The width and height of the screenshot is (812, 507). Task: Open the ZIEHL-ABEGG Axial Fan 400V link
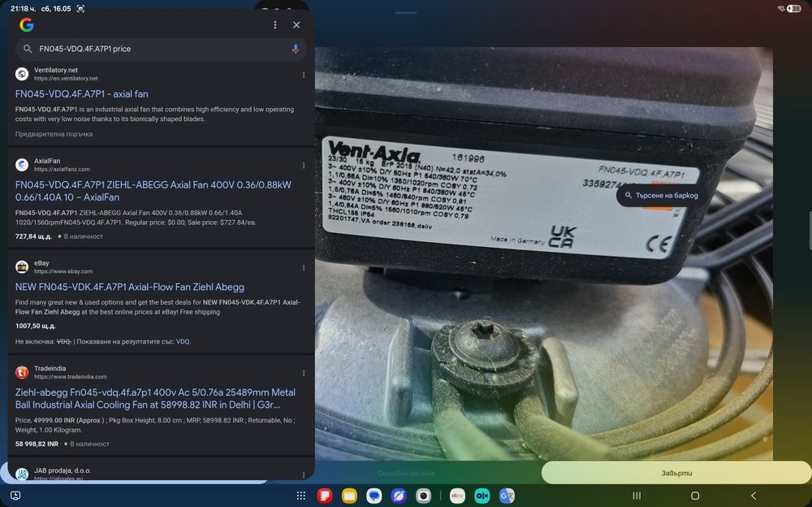[153, 191]
